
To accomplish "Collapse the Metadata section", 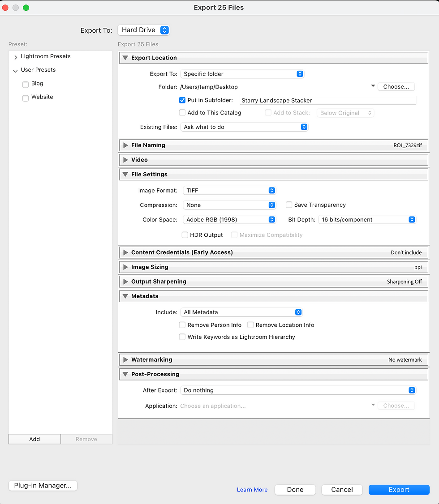I will pos(125,296).
